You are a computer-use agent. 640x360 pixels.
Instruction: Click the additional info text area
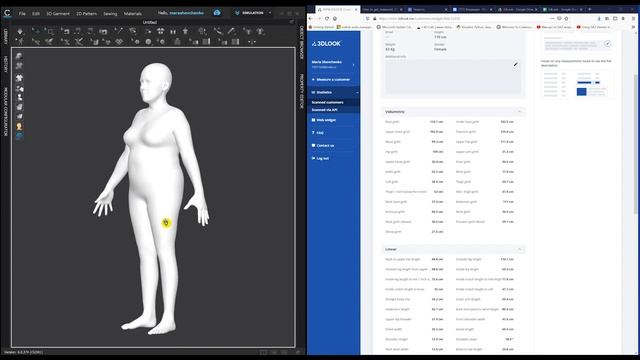point(453,76)
